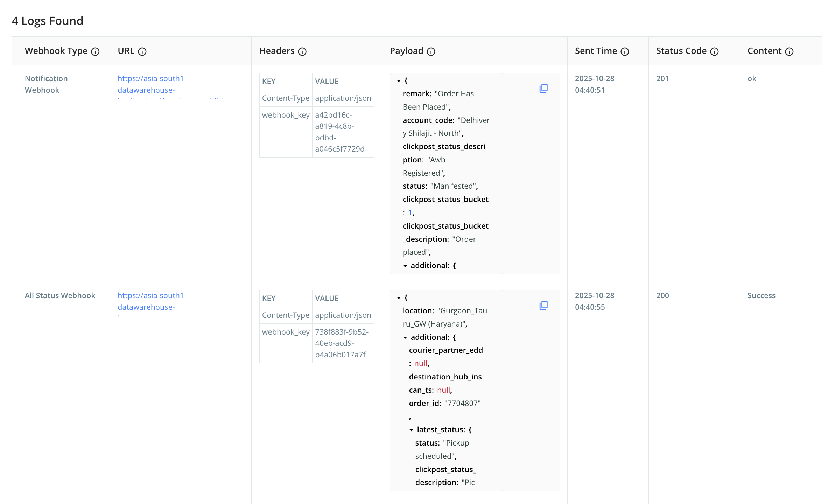Copy the All Status Webhook payload
This screenshot has height=504, width=835.
click(543, 306)
